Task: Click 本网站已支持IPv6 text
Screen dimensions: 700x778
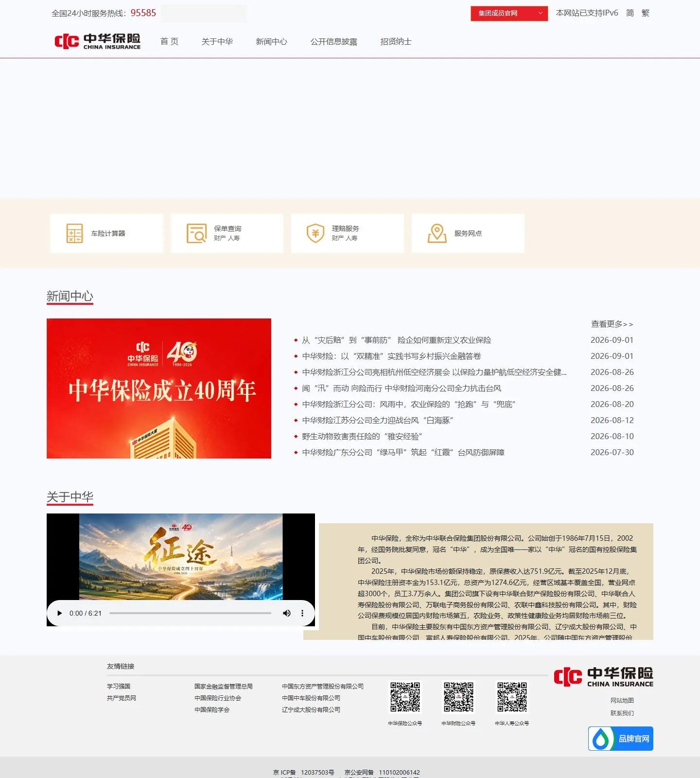Action: [587, 13]
